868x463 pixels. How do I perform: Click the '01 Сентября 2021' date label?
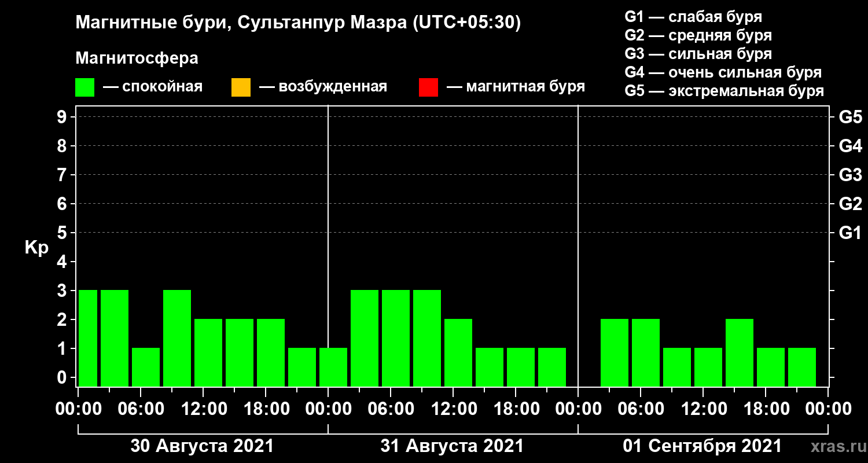pos(702,446)
